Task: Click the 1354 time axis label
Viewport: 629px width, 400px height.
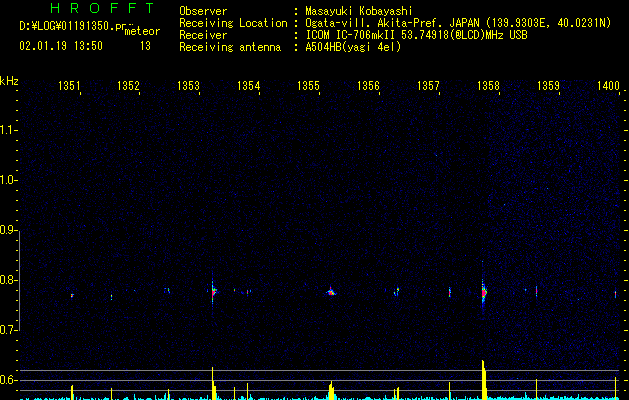Action: pyautogui.click(x=248, y=86)
